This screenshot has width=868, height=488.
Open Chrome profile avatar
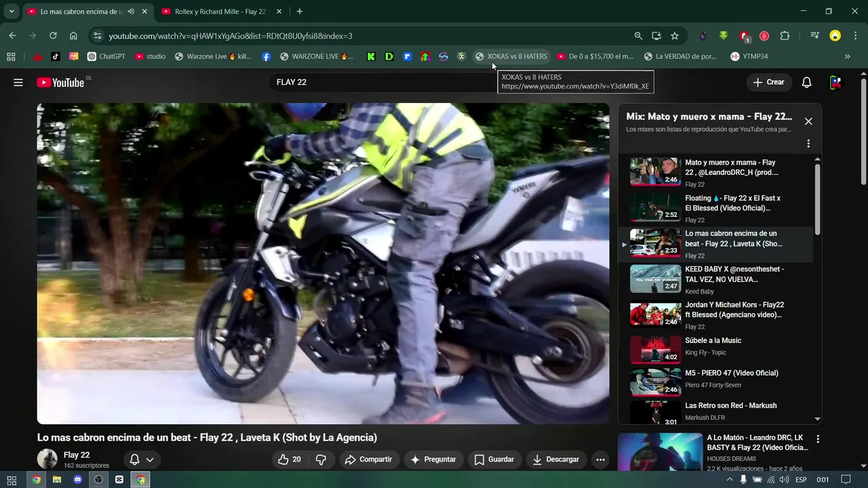click(x=835, y=36)
